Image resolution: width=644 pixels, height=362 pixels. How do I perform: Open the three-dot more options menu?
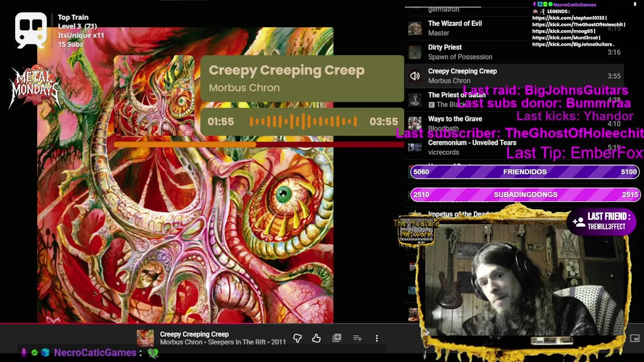(x=377, y=338)
